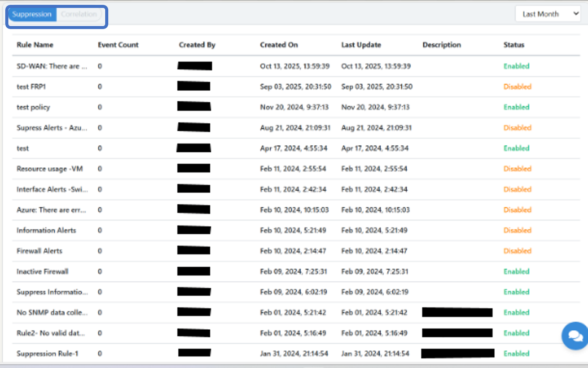
Task: Select rule 'Azure: There are err...'
Action: pos(51,210)
